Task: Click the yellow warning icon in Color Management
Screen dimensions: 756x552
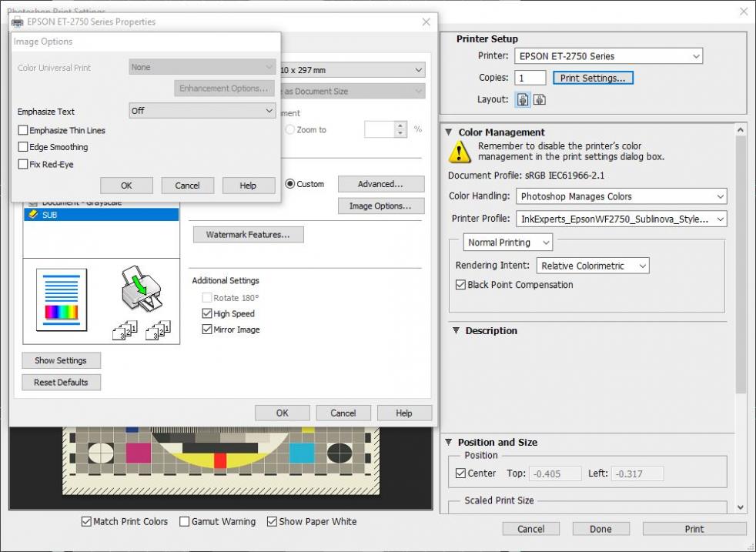Action: coord(460,152)
